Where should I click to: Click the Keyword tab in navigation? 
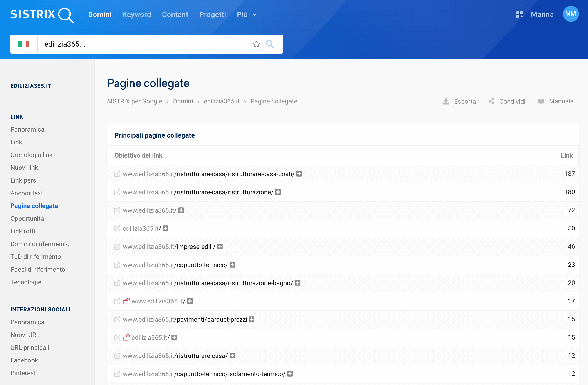tap(136, 15)
